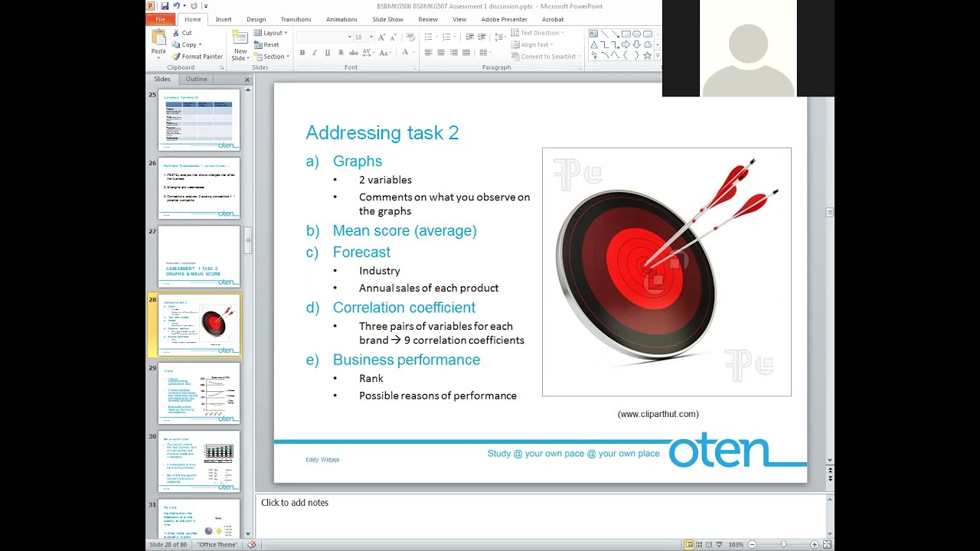Select the Down Arrow block shape
Image resolution: width=980 pixels, height=551 pixels.
(636, 44)
